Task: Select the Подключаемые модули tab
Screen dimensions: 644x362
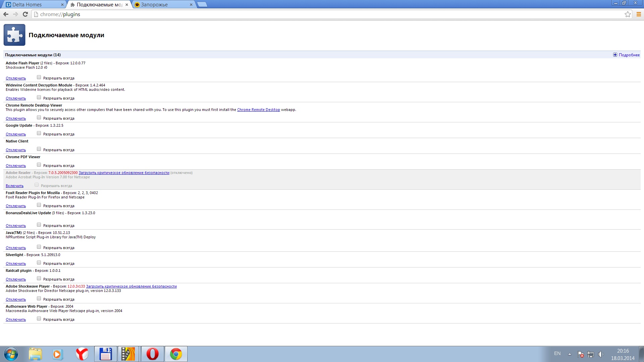Action: click(99, 5)
